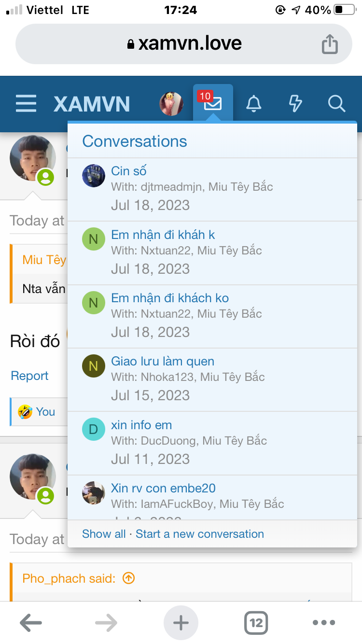This screenshot has width=362, height=644.
Task: Tap the lightning bolt what's new icon
Action: coord(295,103)
